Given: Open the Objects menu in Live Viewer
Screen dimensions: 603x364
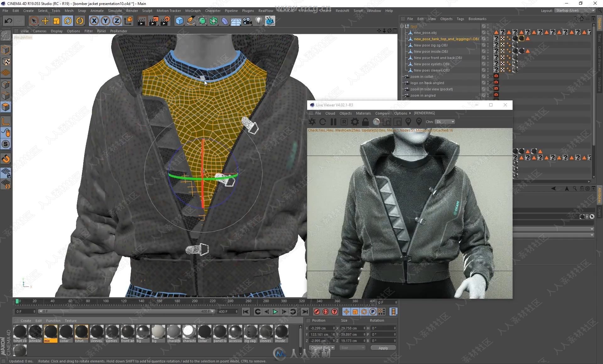Looking at the screenshot, I should (345, 113).
